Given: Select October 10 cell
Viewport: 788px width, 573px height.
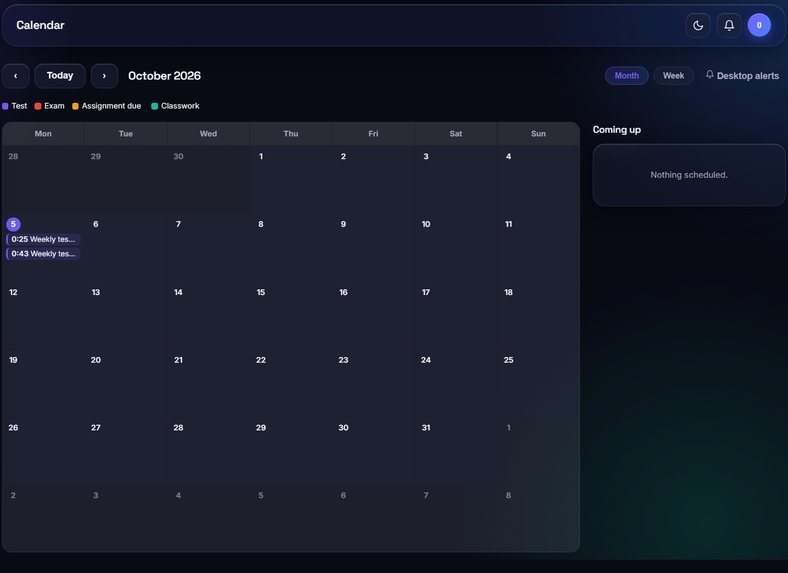Looking at the screenshot, I should click(x=456, y=247).
